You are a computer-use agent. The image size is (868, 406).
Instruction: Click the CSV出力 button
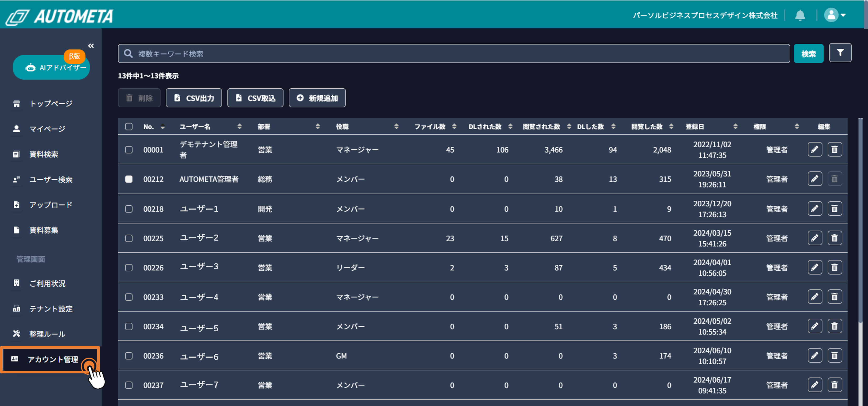(x=194, y=98)
